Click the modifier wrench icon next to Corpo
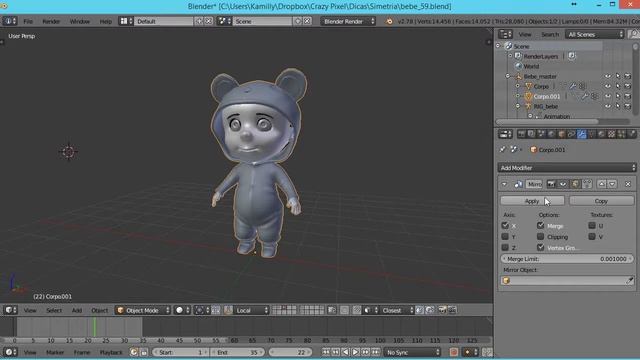The height and width of the screenshot is (360, 640). click(x=573, y=86)
